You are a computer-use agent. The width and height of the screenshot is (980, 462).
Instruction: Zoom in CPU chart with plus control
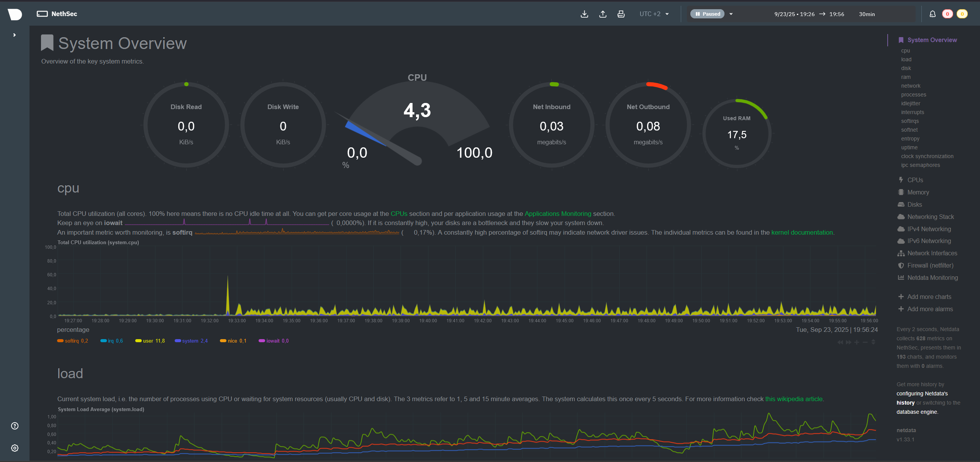click(857, 342)
